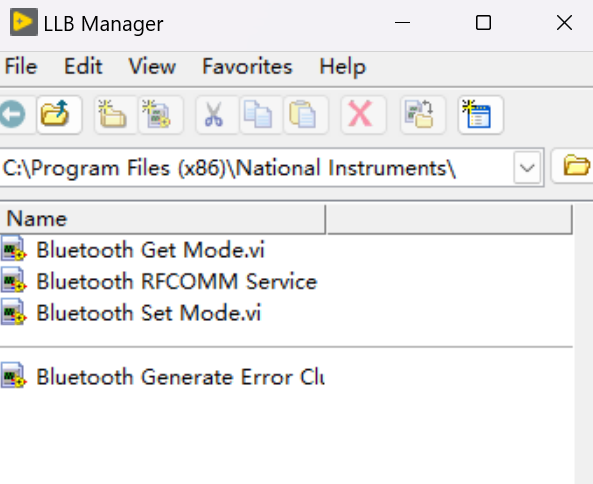
Task: Convert LLB to folder icon
Action: (422, 115)
